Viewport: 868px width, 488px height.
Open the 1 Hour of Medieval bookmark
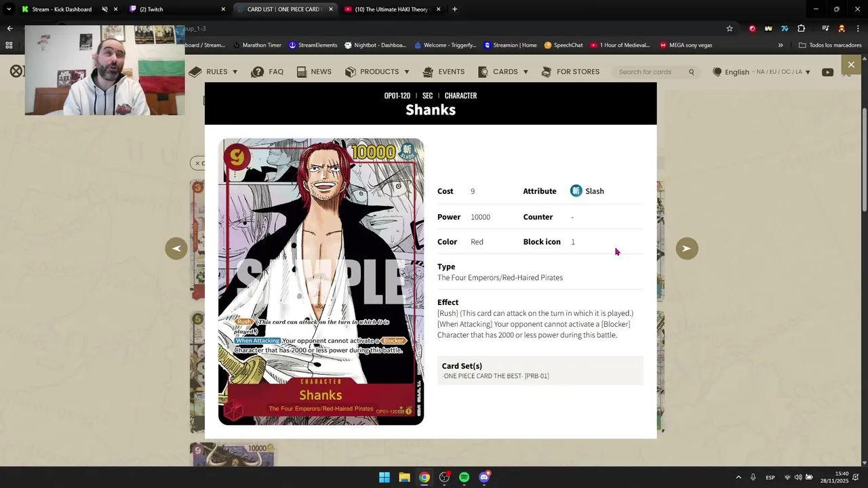click(620, 45)
